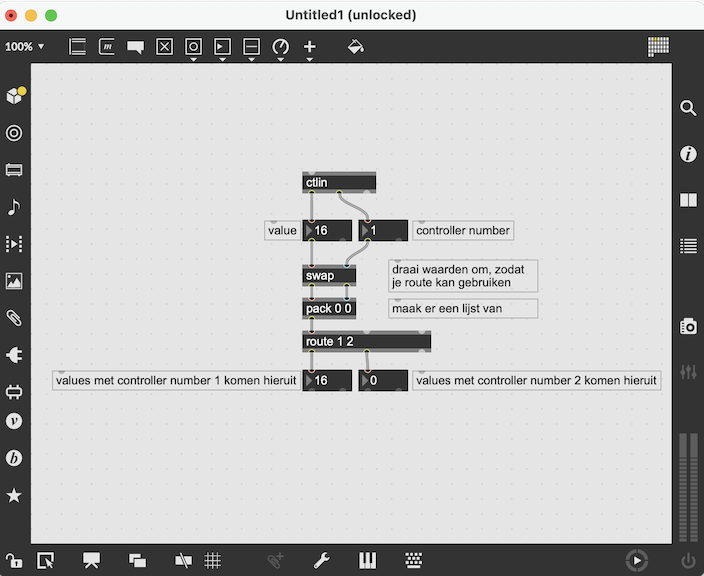Screen dimensions: 704x576
Task: Toggle the global transport play control
Action: pos(637,561)
